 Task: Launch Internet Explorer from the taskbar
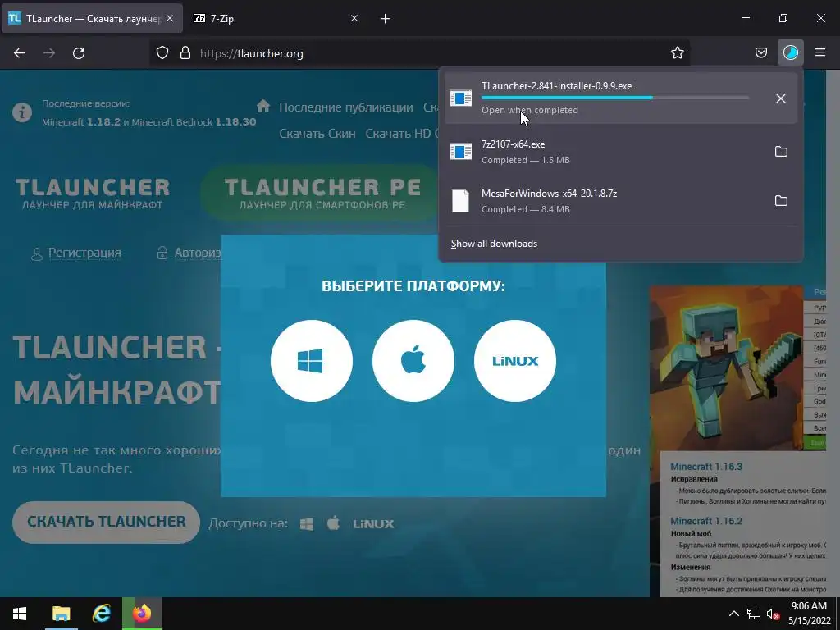click(x=101, y=614)
